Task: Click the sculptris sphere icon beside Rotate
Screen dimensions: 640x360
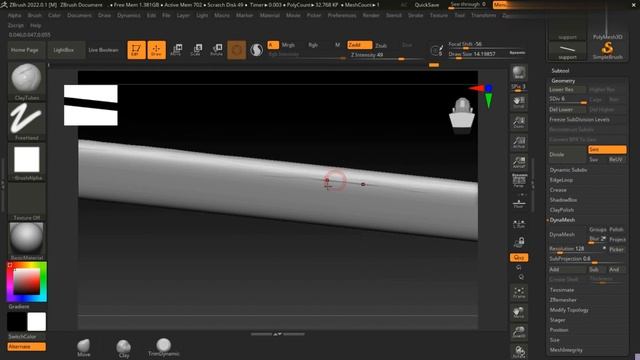Action: point(237,50)
